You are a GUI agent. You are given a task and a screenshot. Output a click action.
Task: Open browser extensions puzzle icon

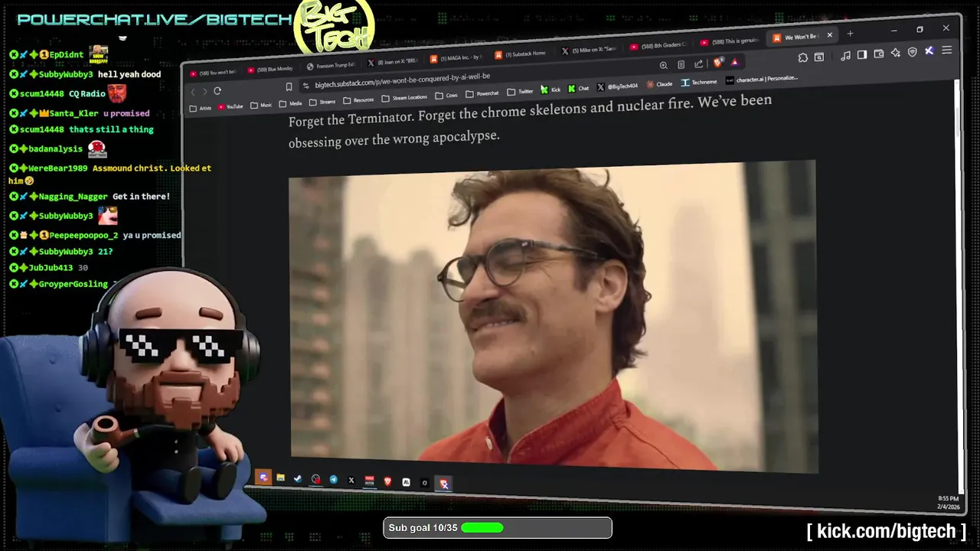coord(803,57)
